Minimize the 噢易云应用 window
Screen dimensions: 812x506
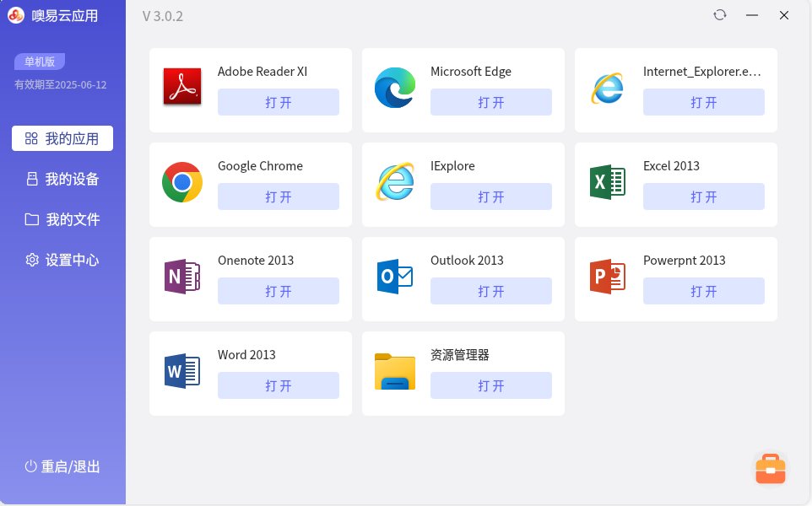tap(751, 15)
